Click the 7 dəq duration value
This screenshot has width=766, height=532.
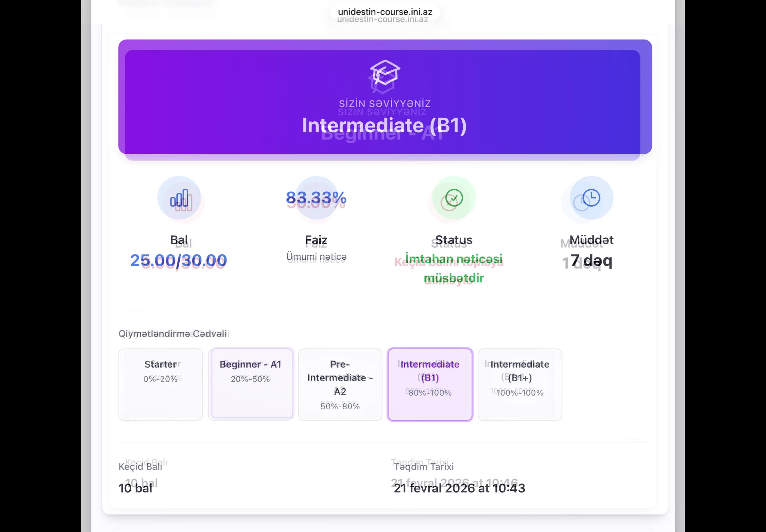591,260
